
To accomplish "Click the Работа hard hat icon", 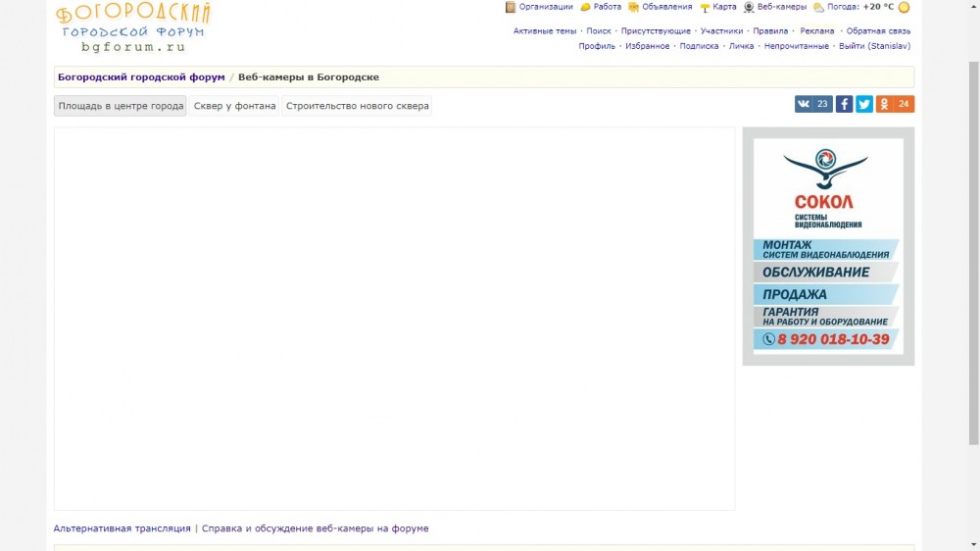I will [x=585, y=7].
